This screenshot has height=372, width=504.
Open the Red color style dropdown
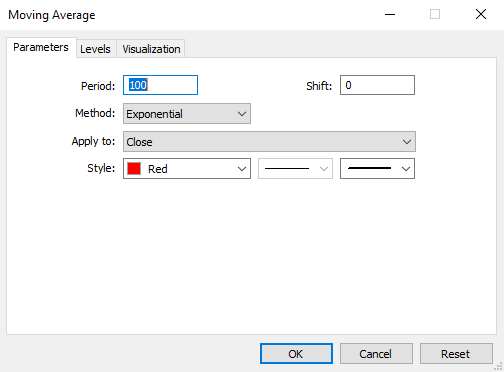tap(187, 169)
